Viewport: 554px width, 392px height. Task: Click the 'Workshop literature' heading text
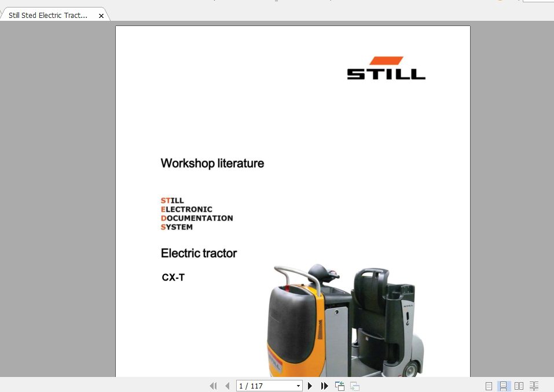pos(212,164)
